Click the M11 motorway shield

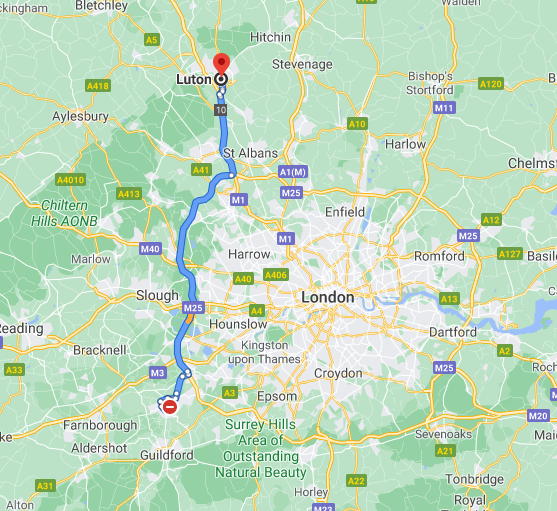click(444, 108)
